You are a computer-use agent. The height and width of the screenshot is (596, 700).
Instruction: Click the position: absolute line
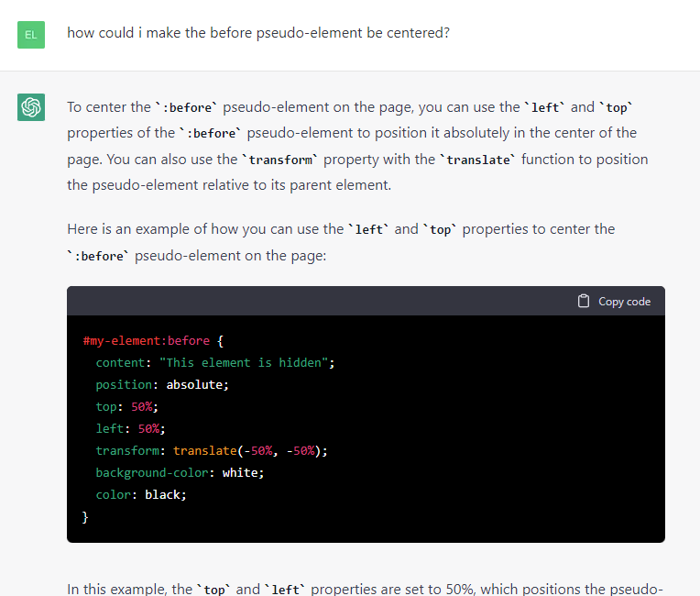[x=162, y=385]
